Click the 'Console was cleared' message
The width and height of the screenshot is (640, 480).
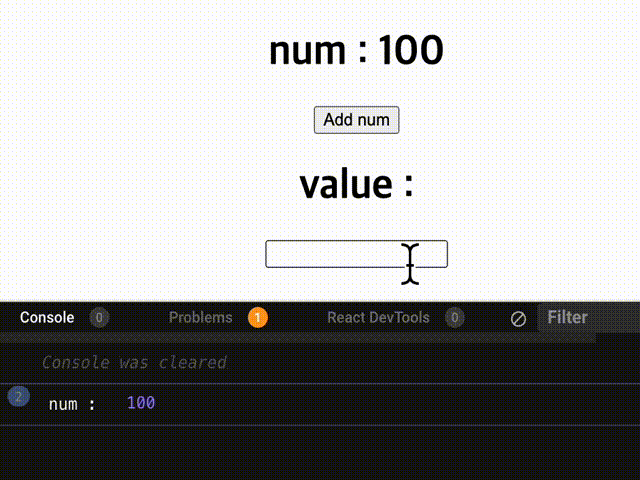coord(134,362)
